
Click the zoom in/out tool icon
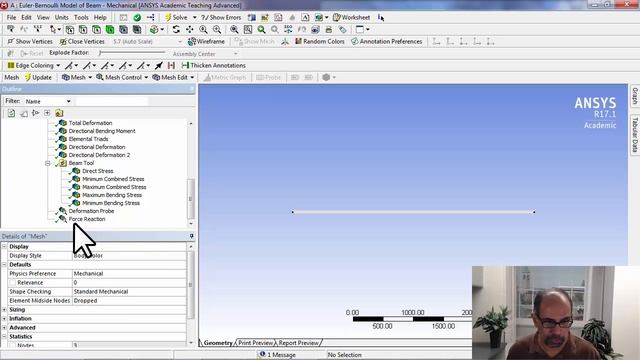coord(203,29)
